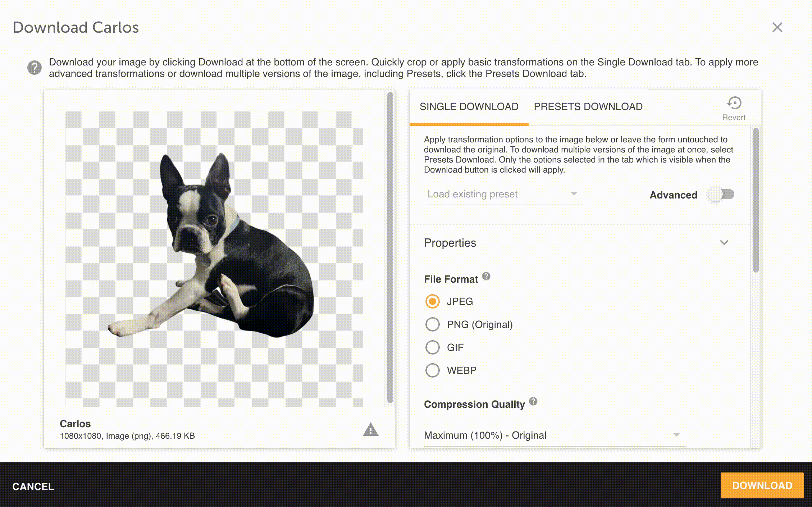Click the warning triangle icon under the preview
Viewport: 812px width, 507px height.
coord(370,429)
